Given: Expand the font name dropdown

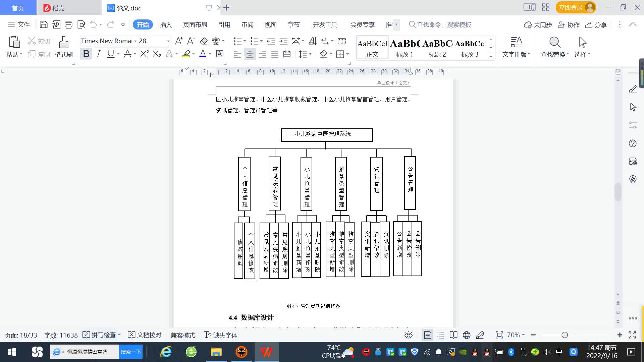Looking at the screenshot, I should [x=135, y=41].
